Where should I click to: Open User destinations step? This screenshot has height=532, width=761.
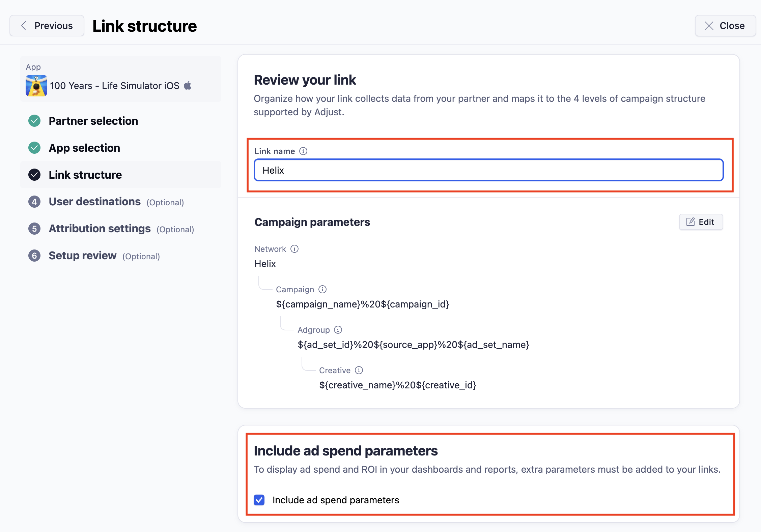point(121,202)
